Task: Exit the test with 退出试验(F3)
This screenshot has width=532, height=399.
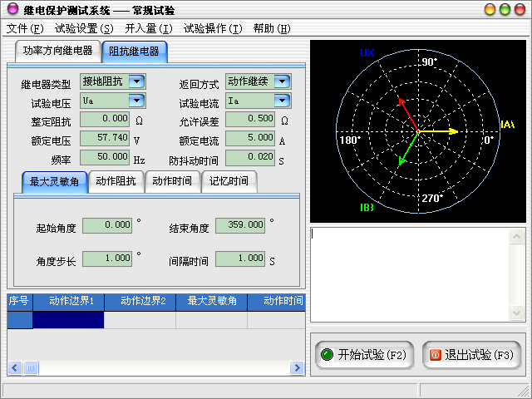Action: coord(471,355)
